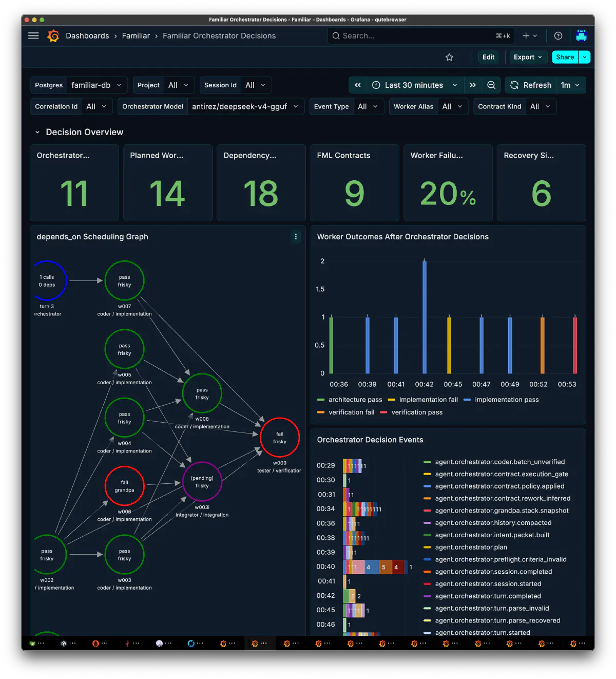Open the Share button dropdown arrow

[585, 57]
